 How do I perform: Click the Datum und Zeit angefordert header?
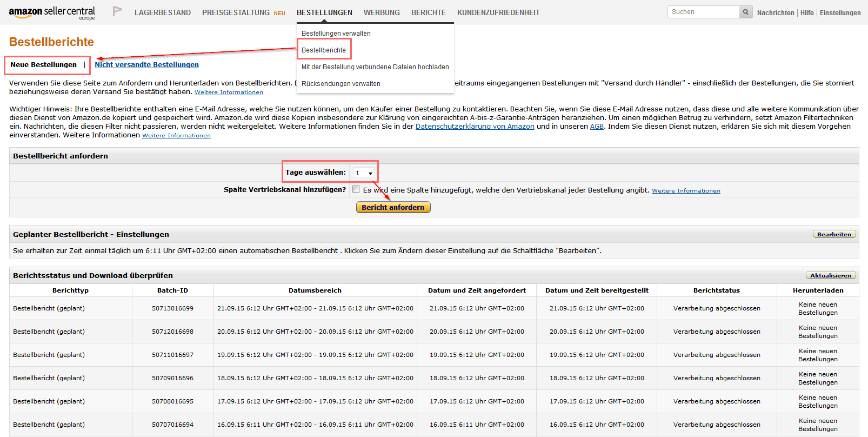[477, 290]
